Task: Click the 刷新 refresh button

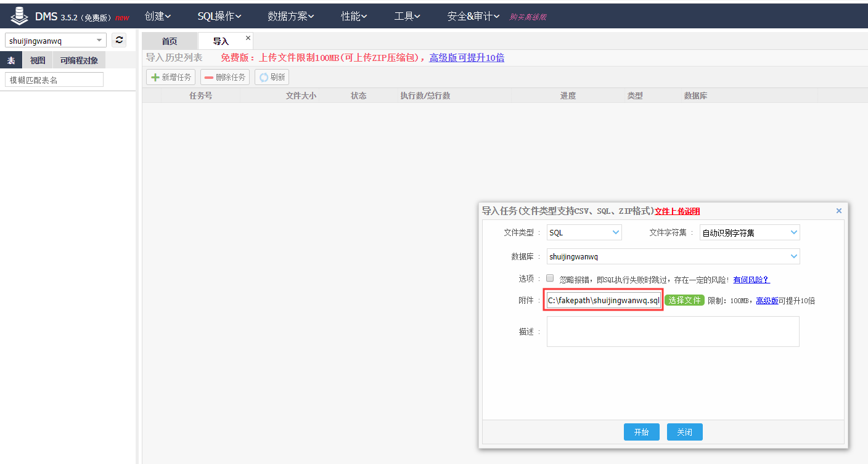Action: point(272,77)
